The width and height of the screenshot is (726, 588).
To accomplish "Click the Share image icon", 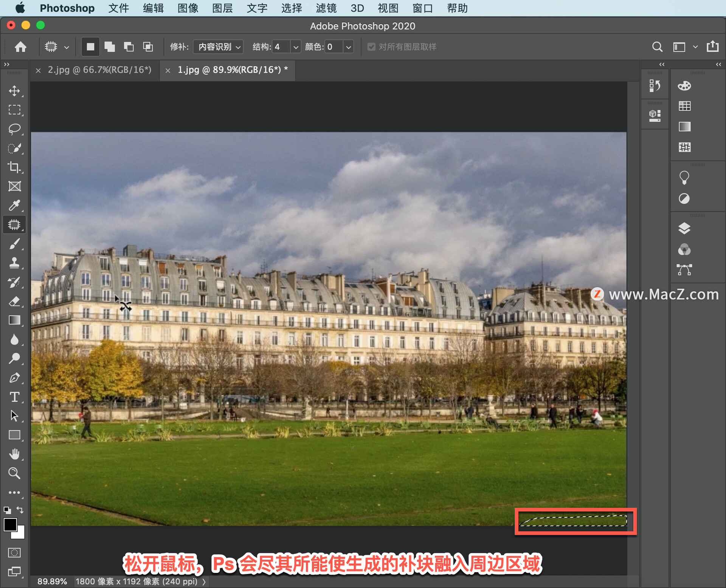I will [713, 46].
